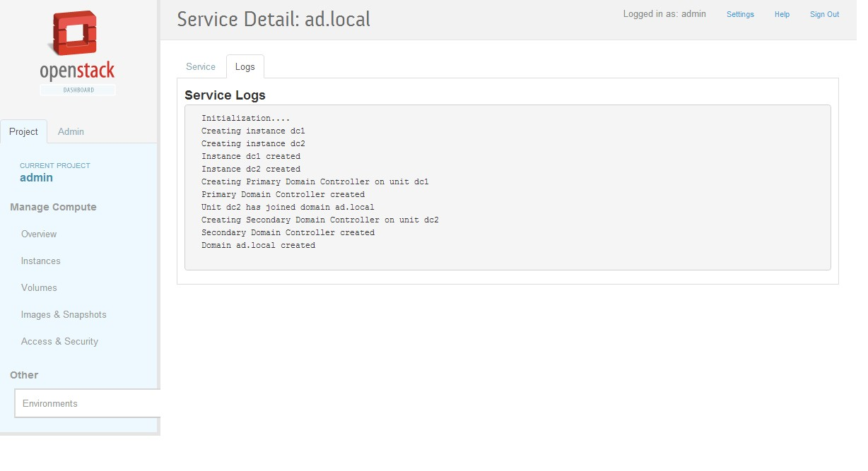Screen dimensions: 868x471
Task: Open Access & Security settings
Action: click(59, 342)
